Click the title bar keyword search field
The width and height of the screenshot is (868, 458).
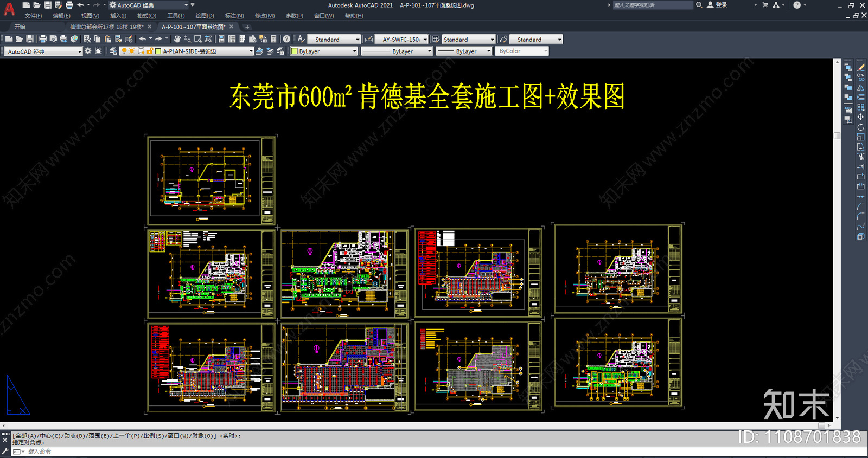[653, 5]
